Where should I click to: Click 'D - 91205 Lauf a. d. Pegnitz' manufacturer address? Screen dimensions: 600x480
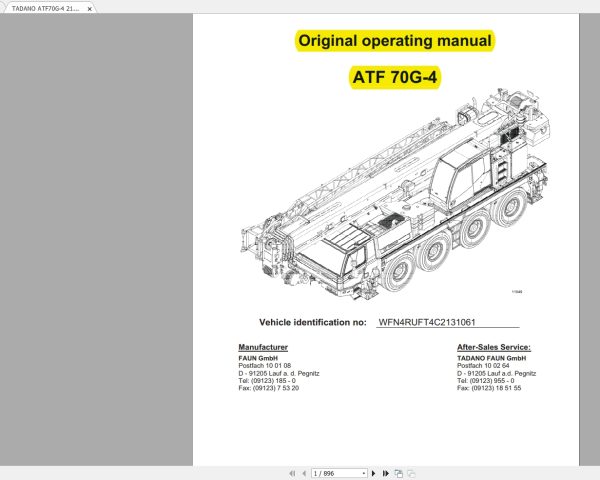coord(279,373)
